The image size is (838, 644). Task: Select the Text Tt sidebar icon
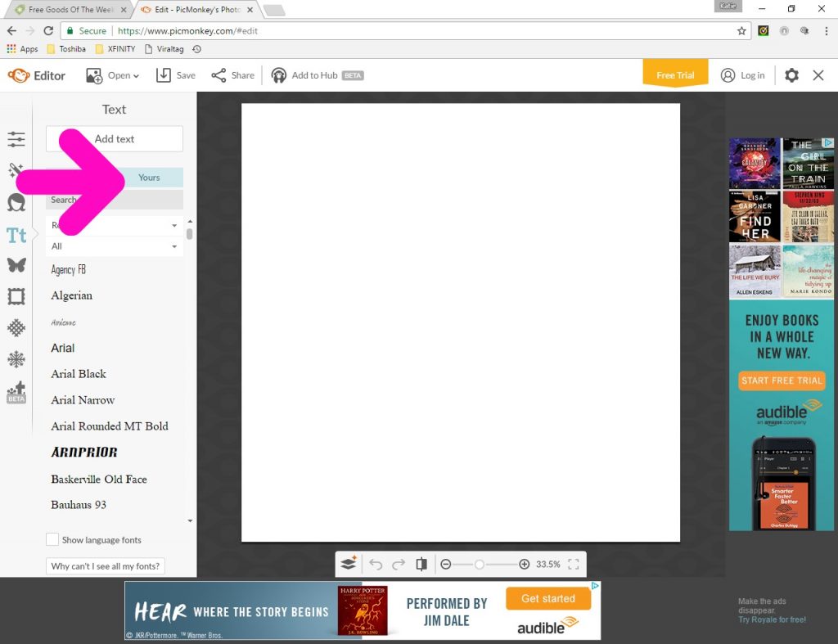(x=16, y=236)
